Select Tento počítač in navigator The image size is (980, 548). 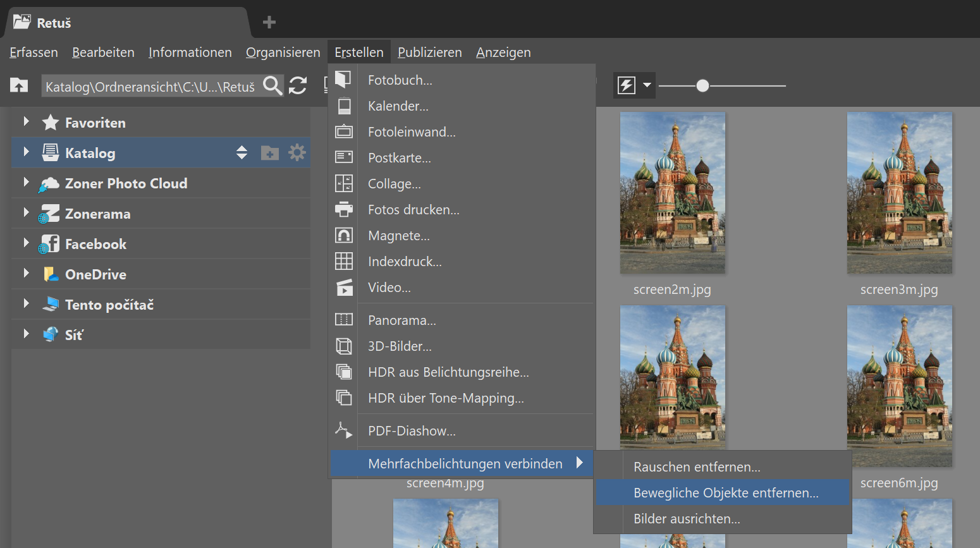[x=161, y=304]
